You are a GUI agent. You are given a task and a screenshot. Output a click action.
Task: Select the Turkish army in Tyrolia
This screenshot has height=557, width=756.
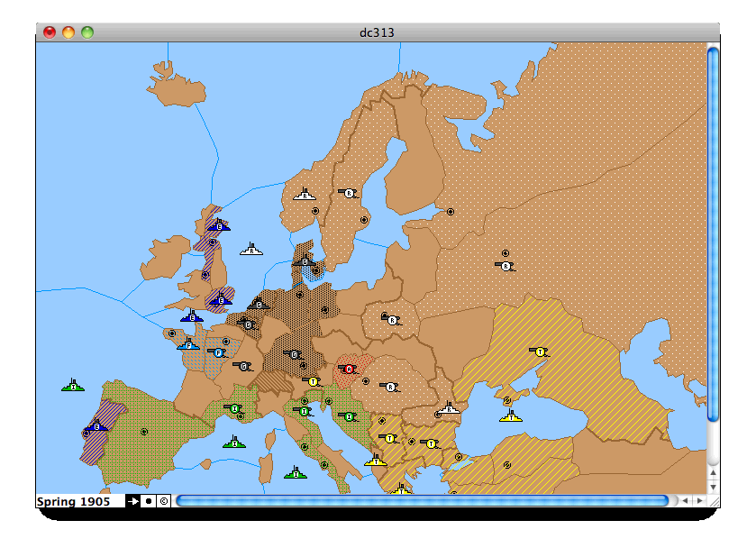(x=313, y=382)
